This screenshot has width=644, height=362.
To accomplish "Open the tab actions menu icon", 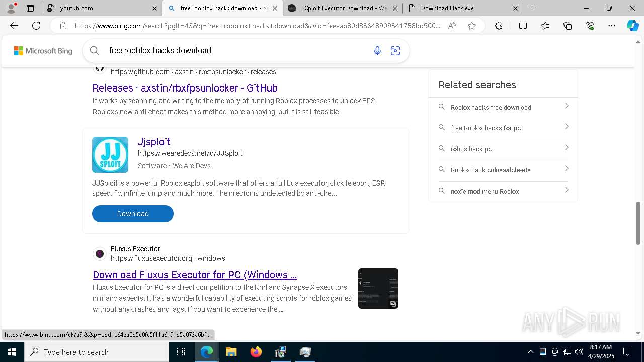I will [x=30, y=8].
